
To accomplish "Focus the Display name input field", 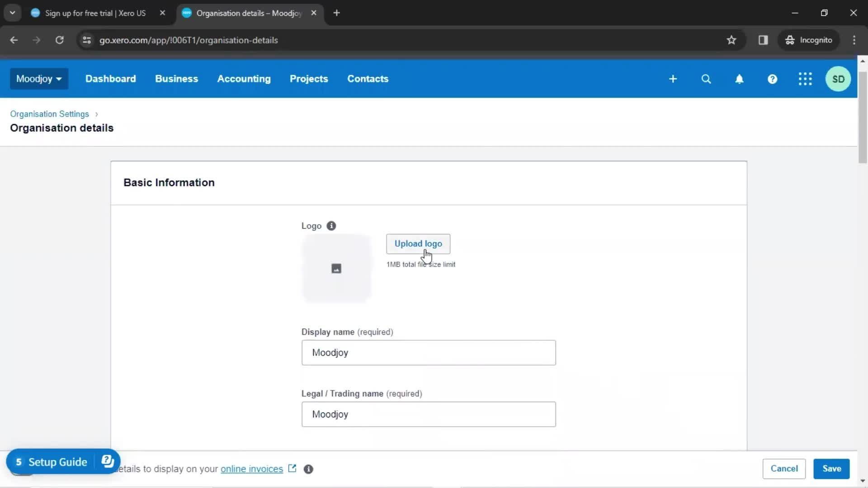I will tap(429, 353).
